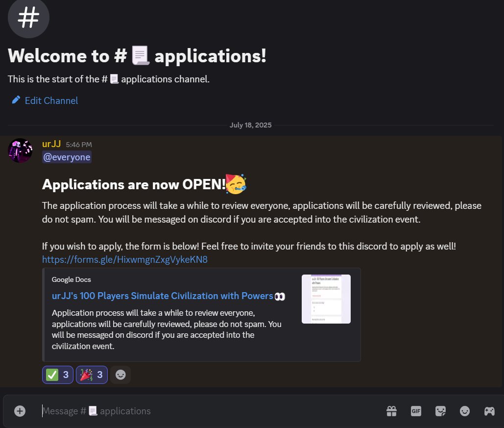The height and width of the screenshot is (428, 504).
Task: Click the urJJ username
Action: pyautogui.click(x=51, y=144)
